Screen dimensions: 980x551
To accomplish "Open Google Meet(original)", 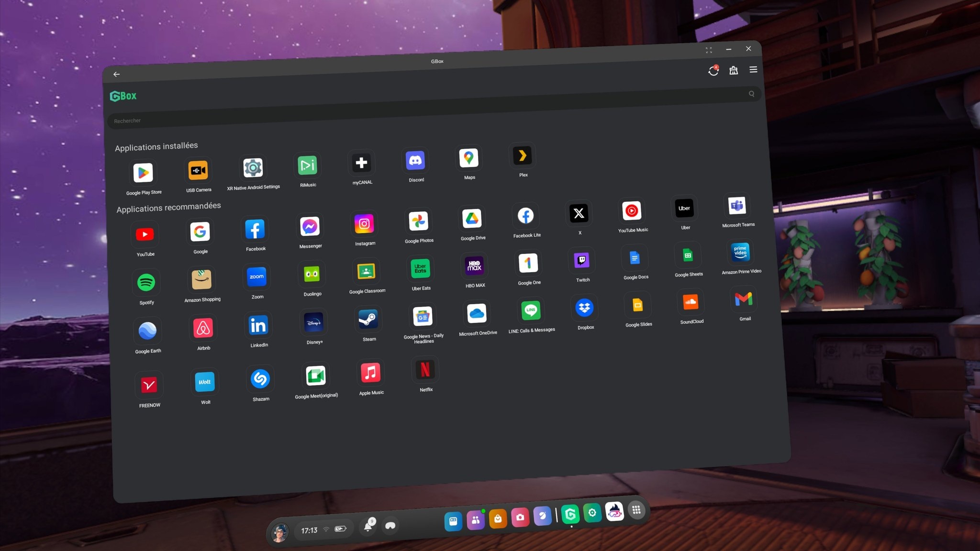I will pos(315,376).
